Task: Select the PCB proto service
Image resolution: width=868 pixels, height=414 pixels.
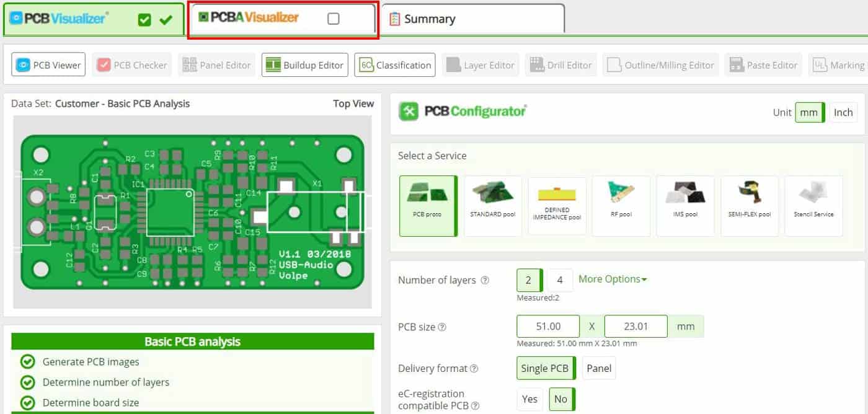Action: [428, 206]
